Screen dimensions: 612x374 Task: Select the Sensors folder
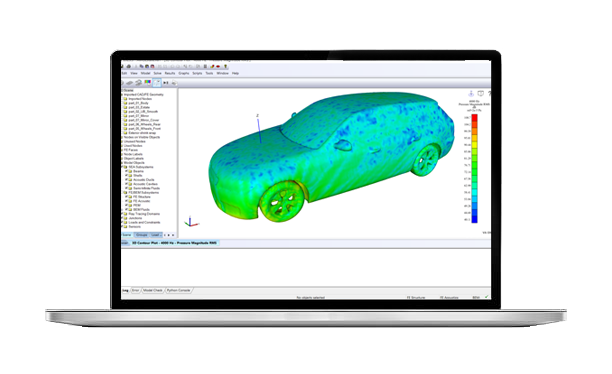tap(134, 227)
